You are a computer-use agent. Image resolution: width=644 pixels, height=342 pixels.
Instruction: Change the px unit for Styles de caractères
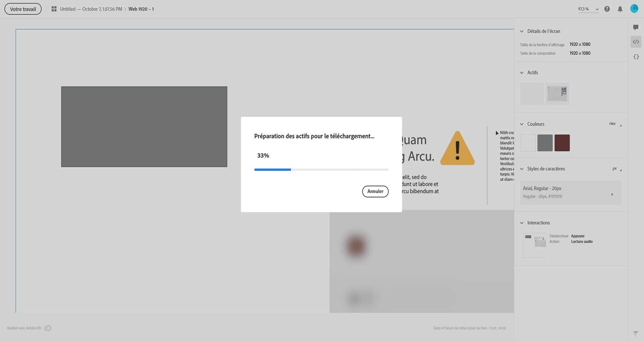click(615, 169)
